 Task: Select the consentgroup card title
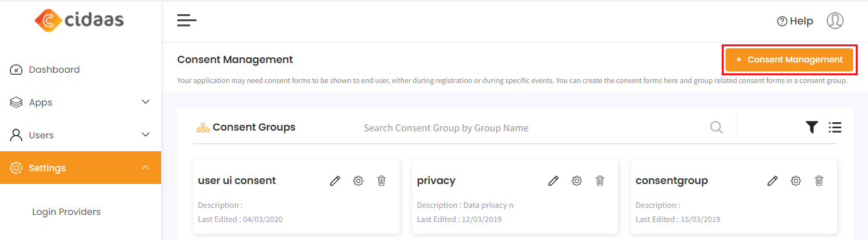672,181
